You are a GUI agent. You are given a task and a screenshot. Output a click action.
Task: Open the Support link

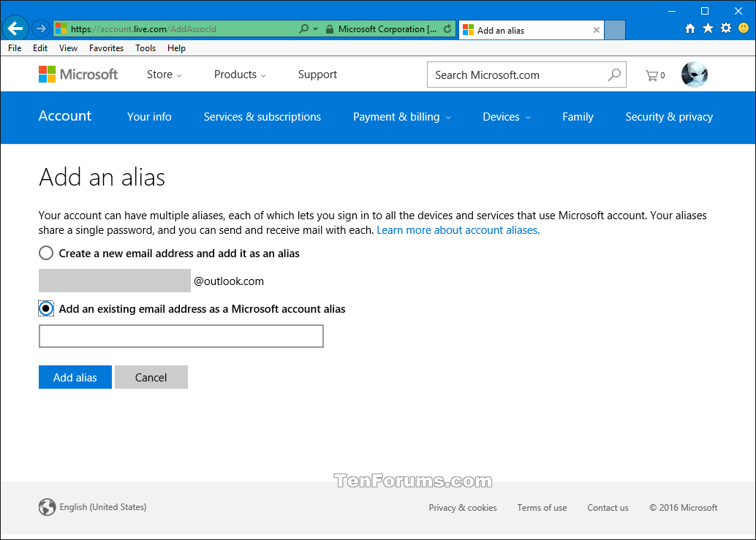click(317, 75)
